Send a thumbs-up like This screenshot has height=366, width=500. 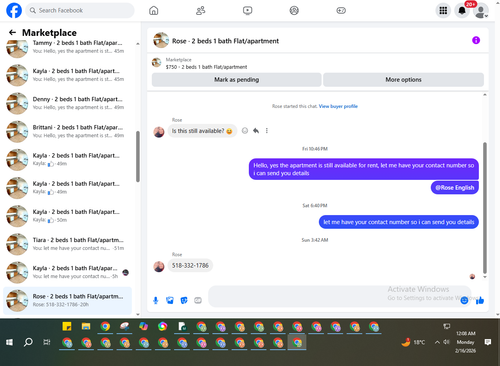coord(480,301)
